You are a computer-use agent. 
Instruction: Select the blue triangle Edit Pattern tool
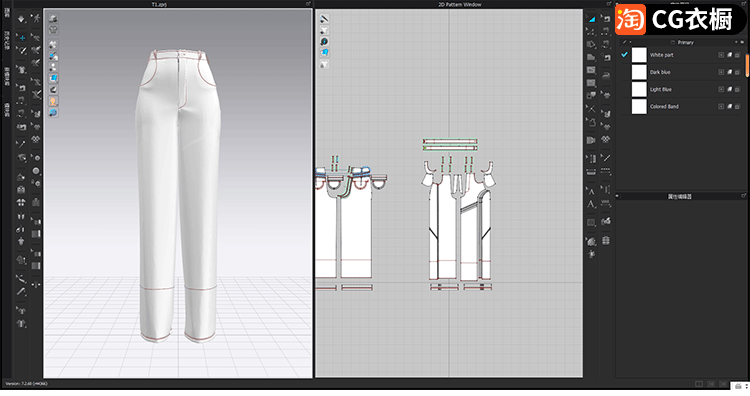pos(591,19)
